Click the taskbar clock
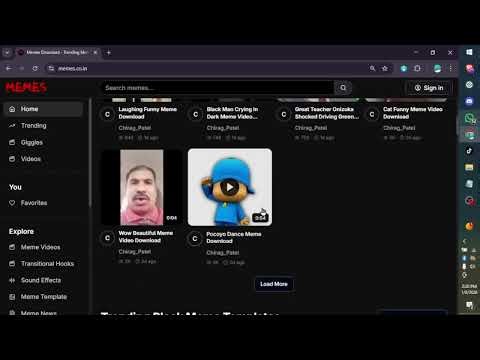 coord(469,289)
